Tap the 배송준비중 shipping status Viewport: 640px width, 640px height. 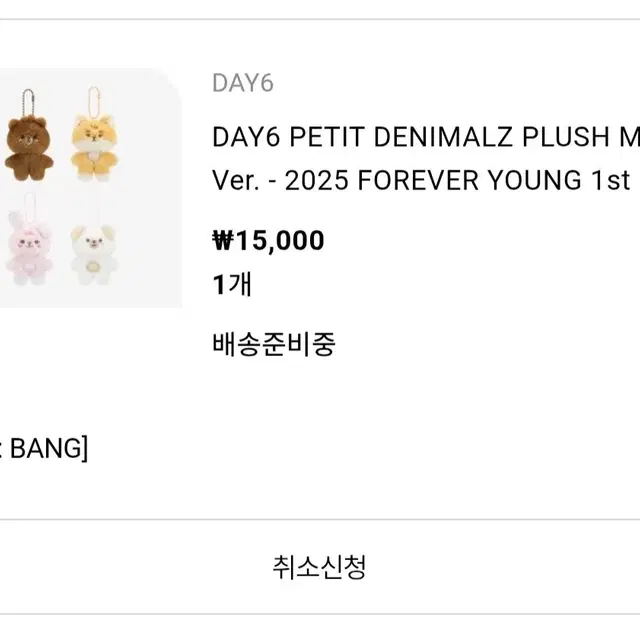pyautogui.click(x=273, y=345)
